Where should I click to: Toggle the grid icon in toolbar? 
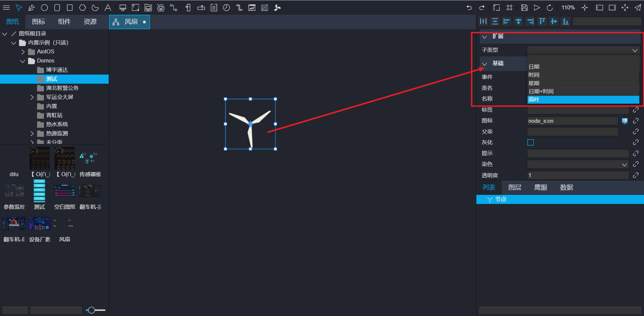509,8
